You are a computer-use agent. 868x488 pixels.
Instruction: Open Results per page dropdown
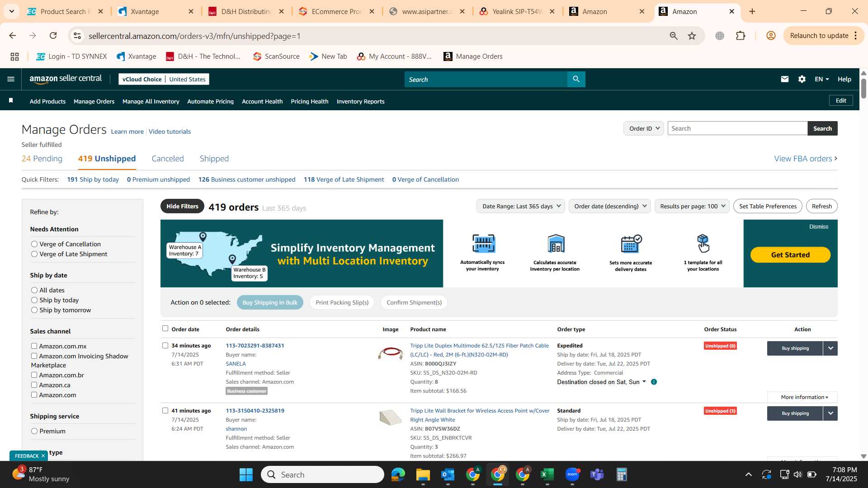click(x=692, y=206)
